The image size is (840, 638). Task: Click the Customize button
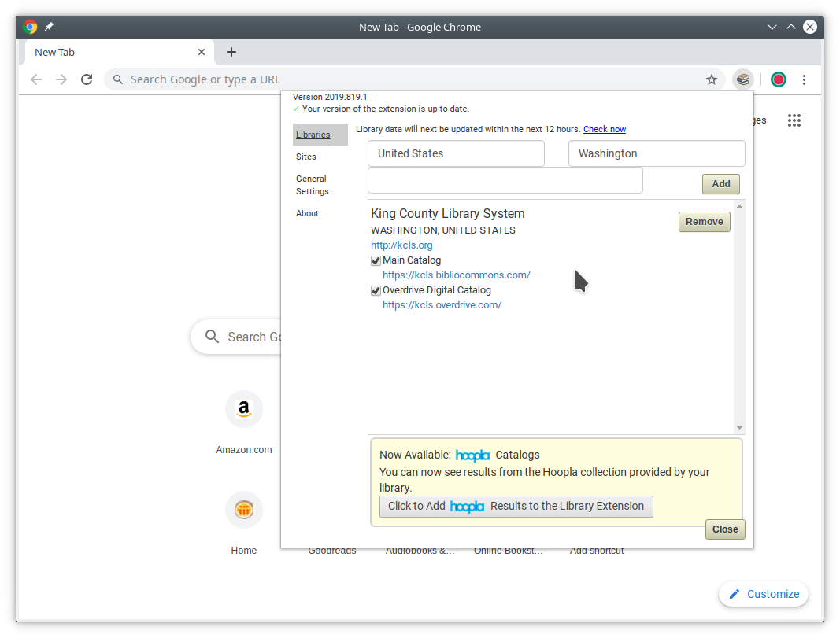(x=764, y=594)
